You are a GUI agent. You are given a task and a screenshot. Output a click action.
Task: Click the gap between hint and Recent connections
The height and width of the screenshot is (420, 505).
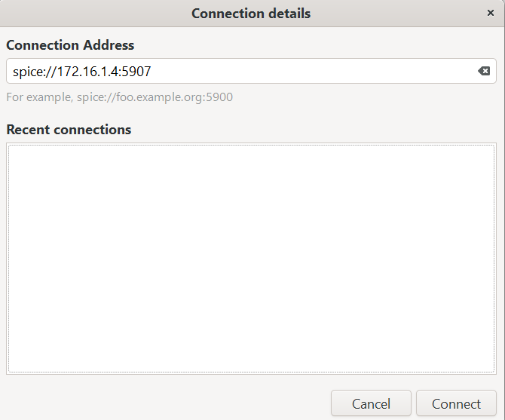click(x=251, y=113)
